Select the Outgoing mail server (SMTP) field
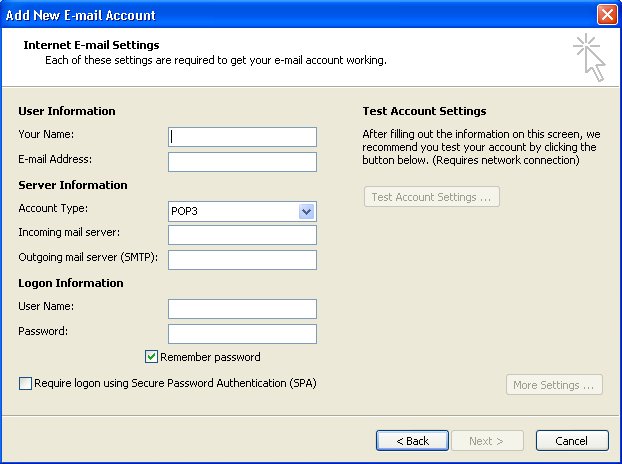 (242, 260)
